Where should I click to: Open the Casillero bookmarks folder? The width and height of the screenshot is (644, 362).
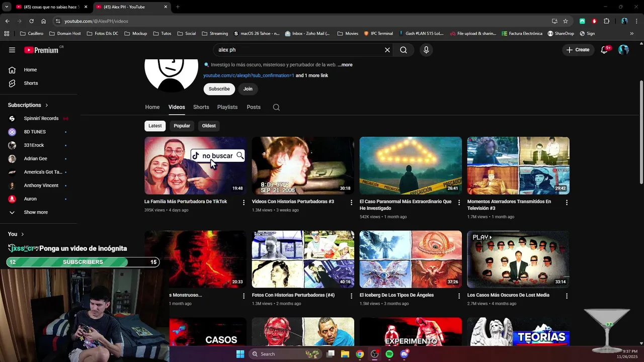[x=32, y=34]
